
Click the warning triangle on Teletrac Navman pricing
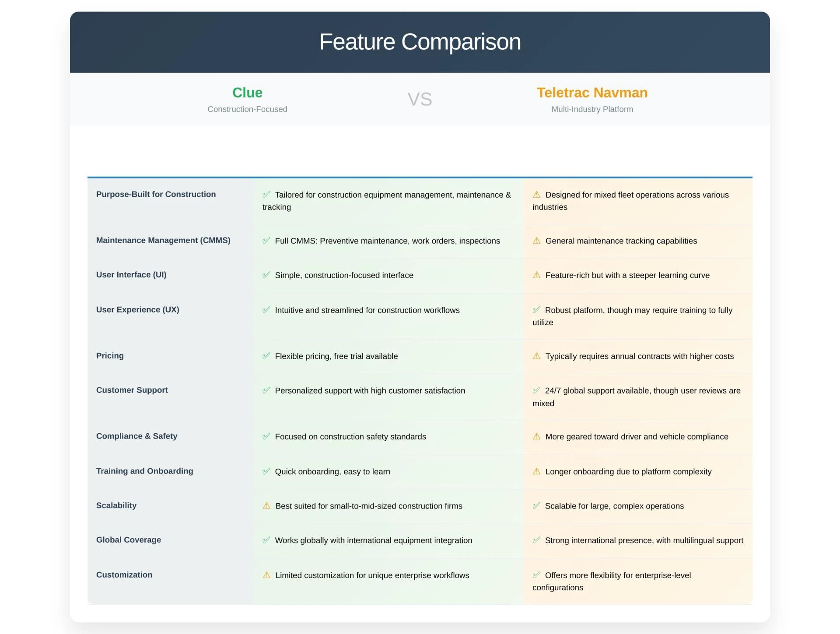pyautogui.click(x=536, y=356)
